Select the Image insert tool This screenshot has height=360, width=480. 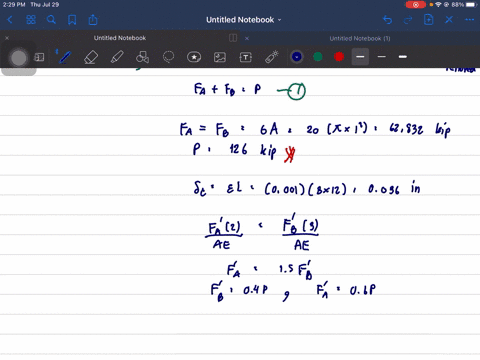click(220, 57)
